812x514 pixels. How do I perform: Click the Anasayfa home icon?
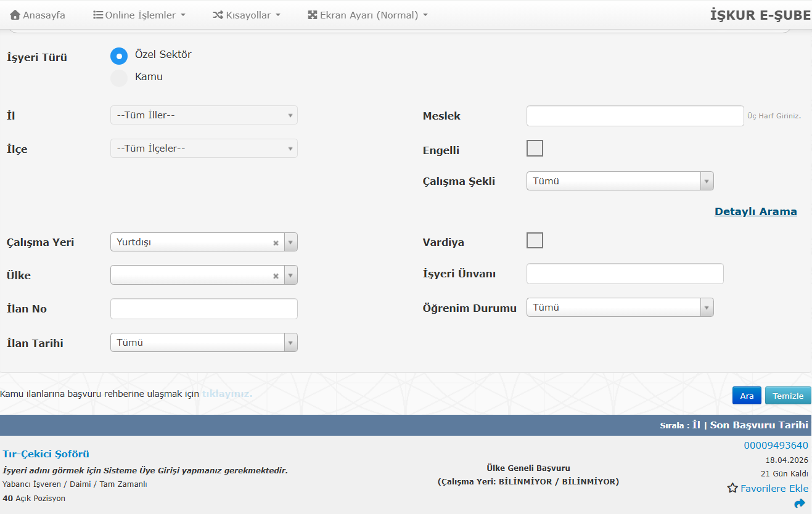tap(15, 15)
